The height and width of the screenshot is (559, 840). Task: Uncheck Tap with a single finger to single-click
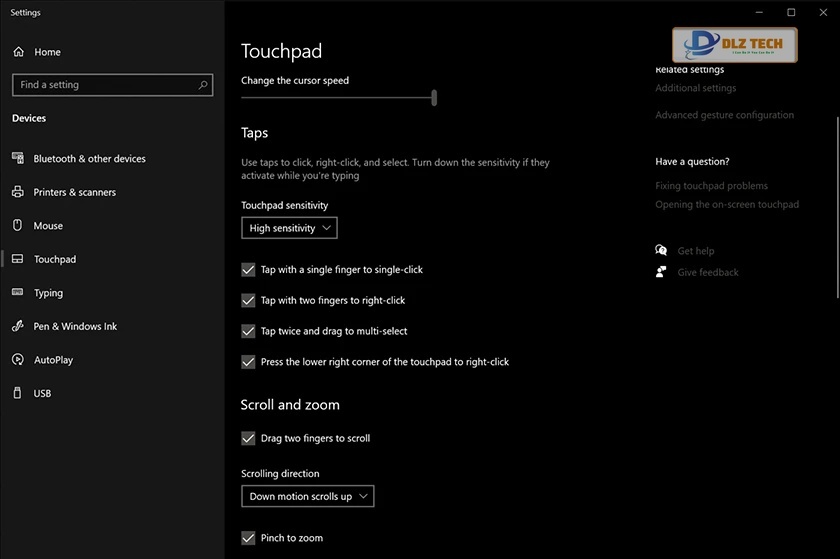click(248, 270)
